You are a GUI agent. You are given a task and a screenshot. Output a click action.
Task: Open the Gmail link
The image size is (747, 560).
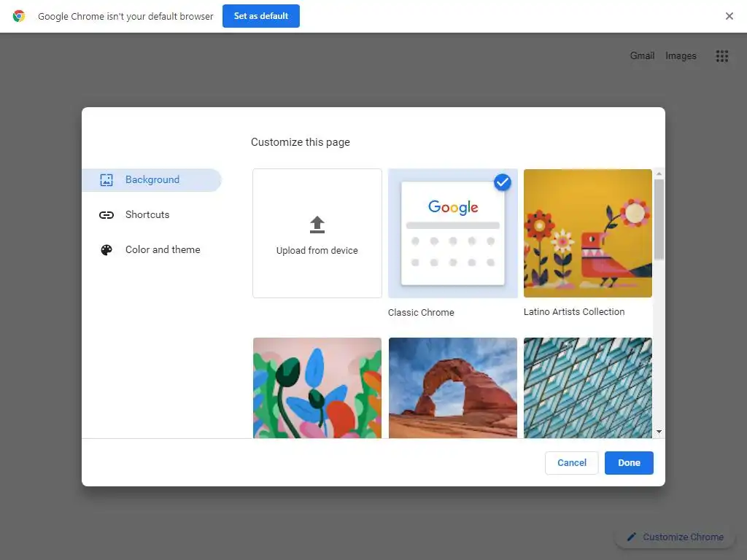coord(642,55)
